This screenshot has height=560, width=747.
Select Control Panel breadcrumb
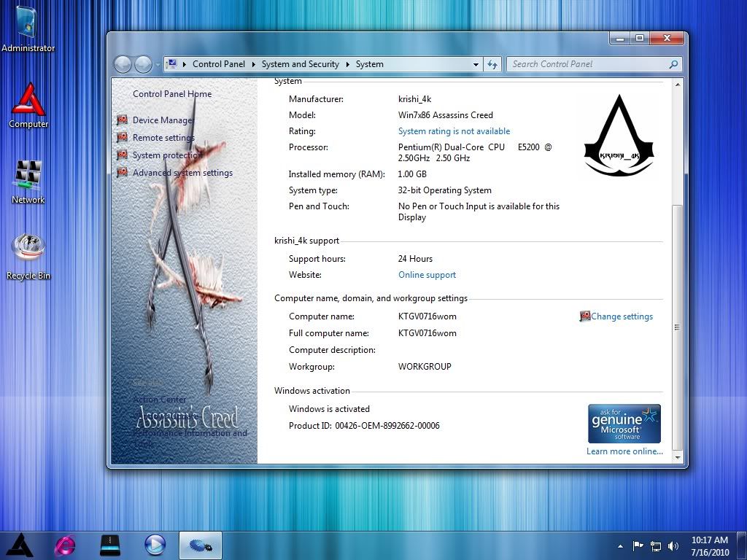pos(219,64)
